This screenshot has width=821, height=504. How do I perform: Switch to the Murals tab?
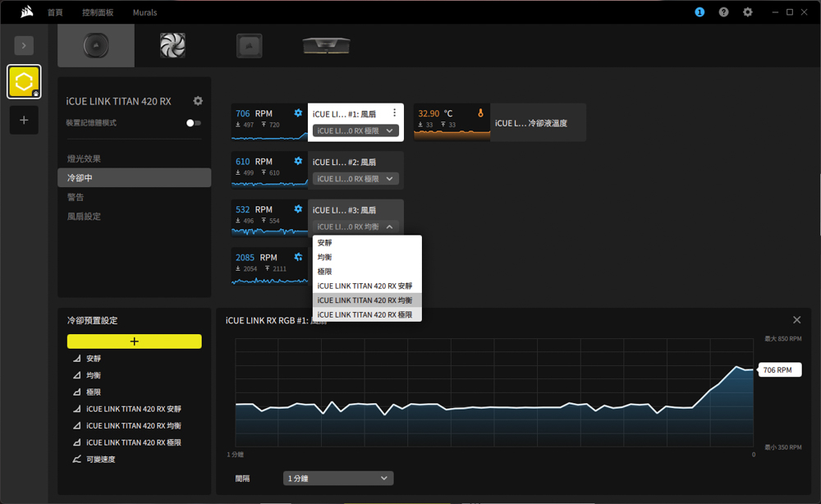tap(145, 12)
